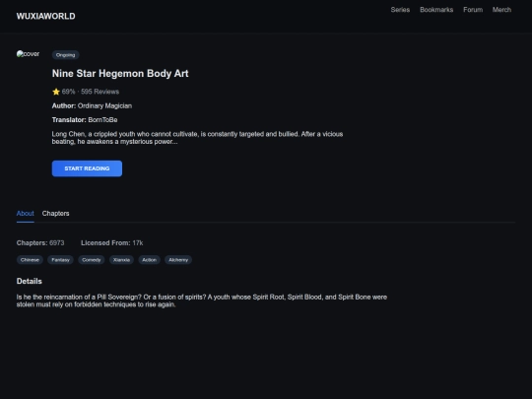
Task: Click the Ongoing status badge
Action: pyautogui.click(x=65, y=55)
